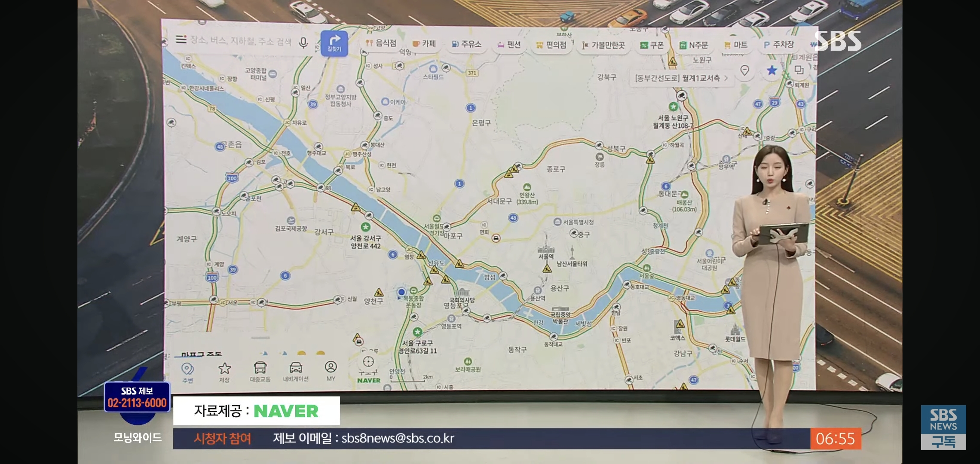Click the 인왕산 mountain marker
The image size is (980, 464).
coord(527,186)
